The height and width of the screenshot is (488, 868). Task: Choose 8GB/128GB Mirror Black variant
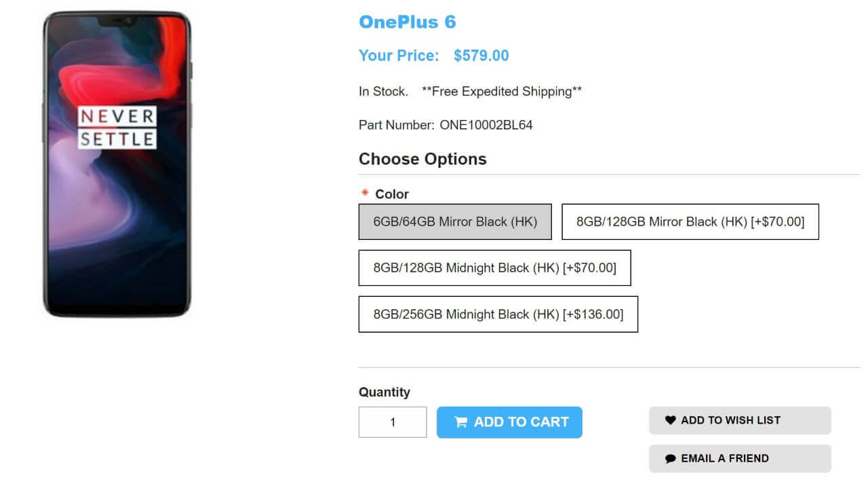click(690, 222)
